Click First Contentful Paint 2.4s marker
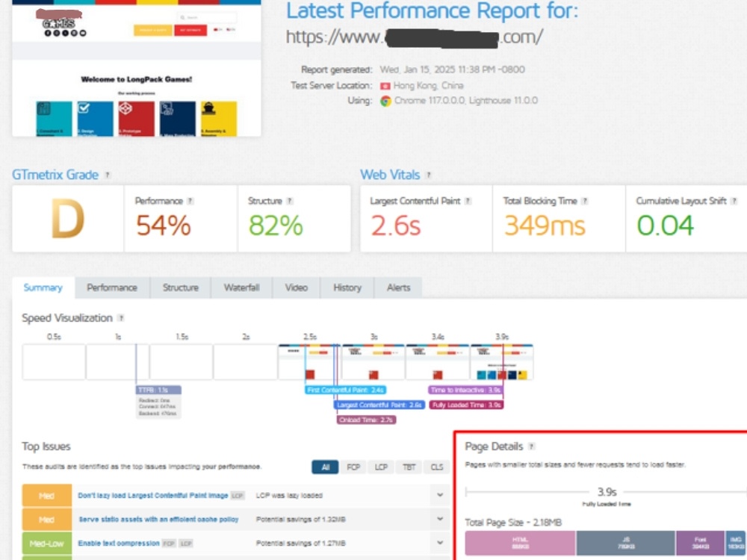 (345, 390)
